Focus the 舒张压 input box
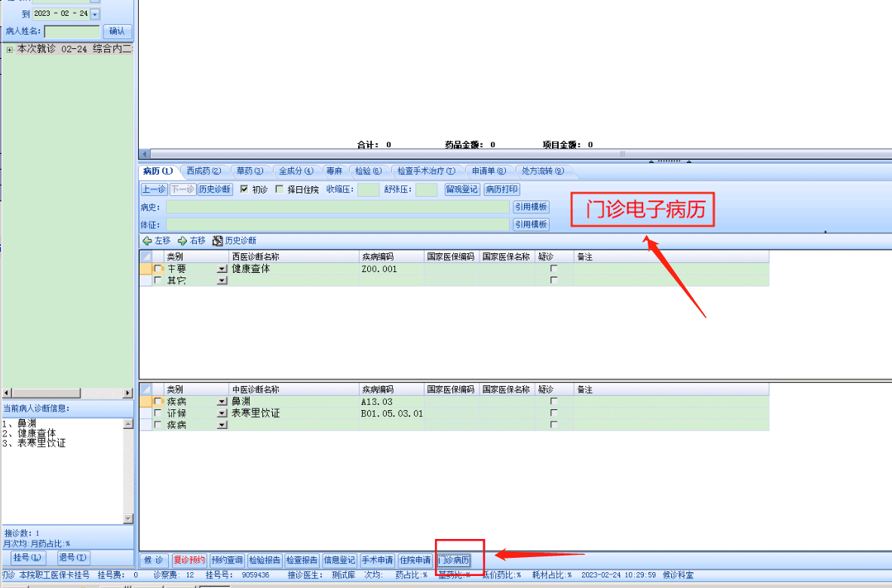The image size is (892, 588). click(x=426, y=189)
